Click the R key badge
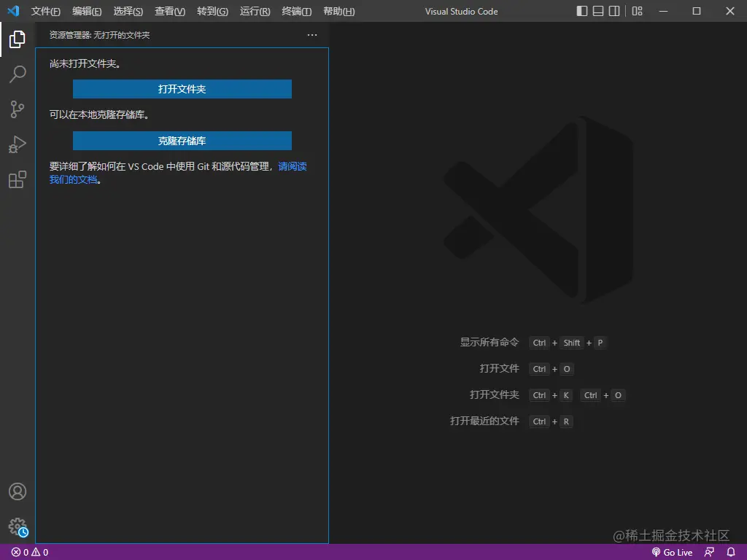Image resolution: width=747 pixels, height=560 pixels. coord(566,421)
